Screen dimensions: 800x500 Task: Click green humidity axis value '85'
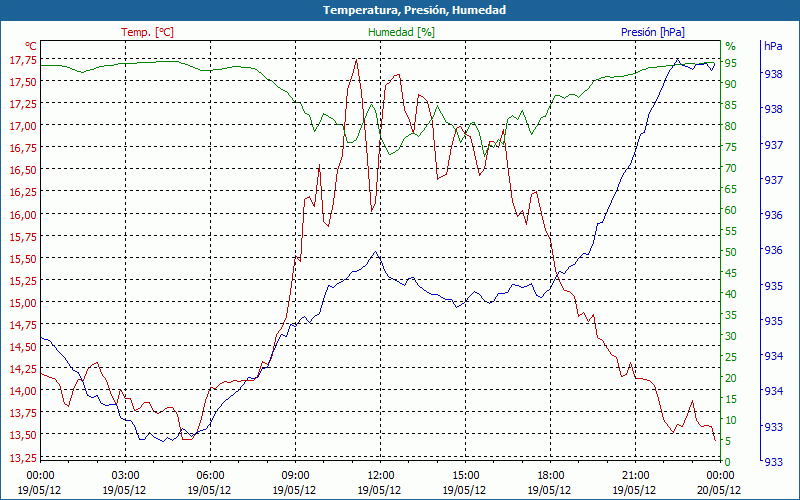point(731,105)
